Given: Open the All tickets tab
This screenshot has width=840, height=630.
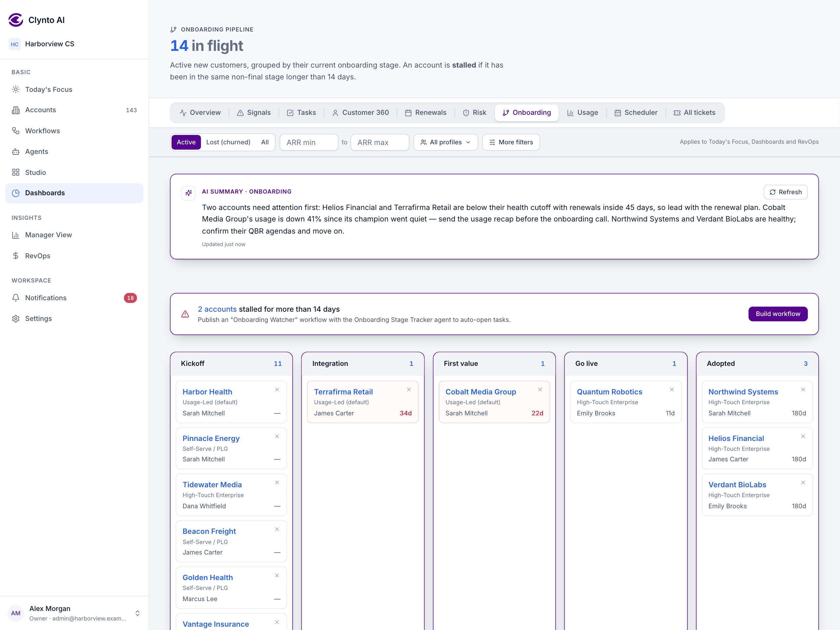Looking at the screenshot, I should (x=695, y=113).
